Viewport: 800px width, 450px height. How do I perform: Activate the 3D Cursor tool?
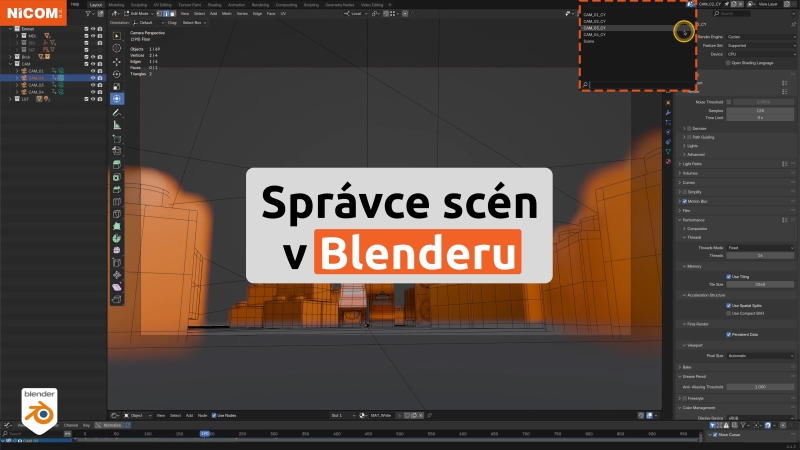117,48
